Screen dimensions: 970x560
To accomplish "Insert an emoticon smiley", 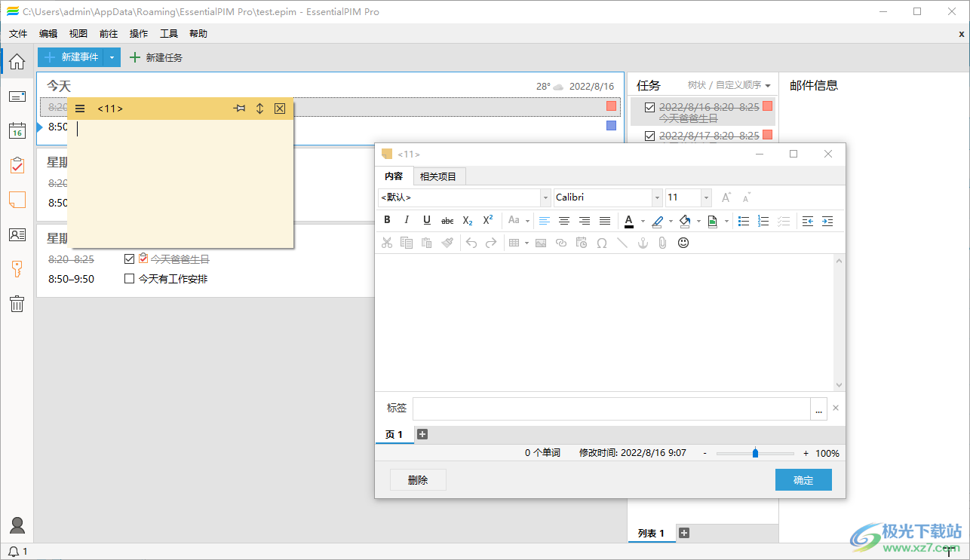I will pos(683,243).
